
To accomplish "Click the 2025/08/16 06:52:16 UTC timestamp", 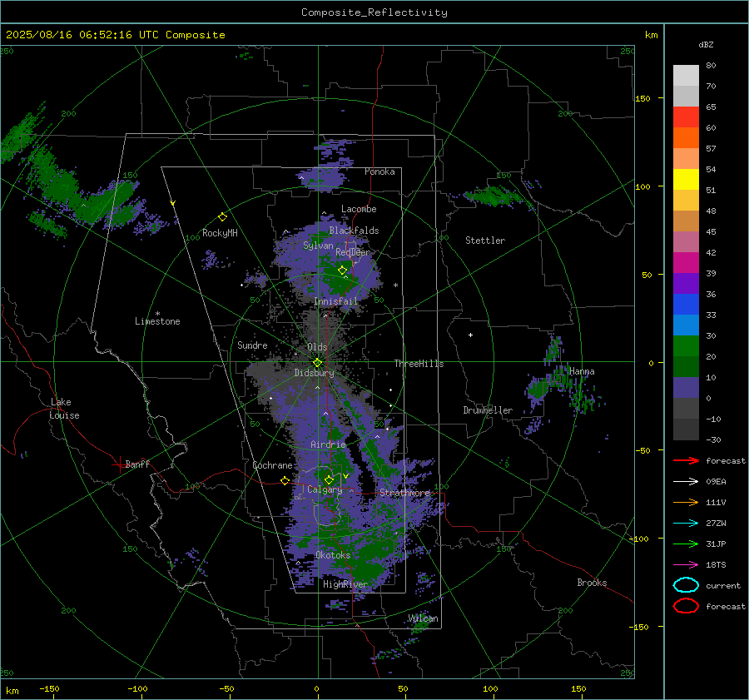I will coord(82,35).
